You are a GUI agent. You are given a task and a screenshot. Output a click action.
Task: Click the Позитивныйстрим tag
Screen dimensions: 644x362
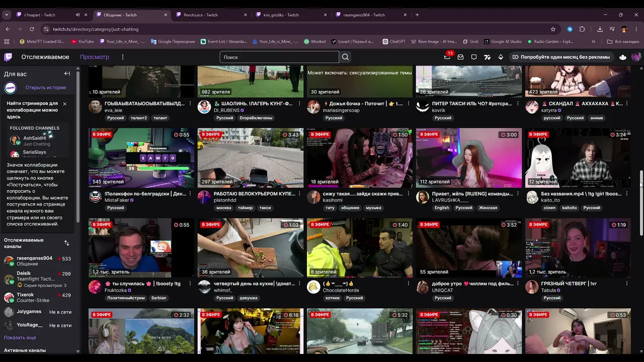tap(126, 298)
